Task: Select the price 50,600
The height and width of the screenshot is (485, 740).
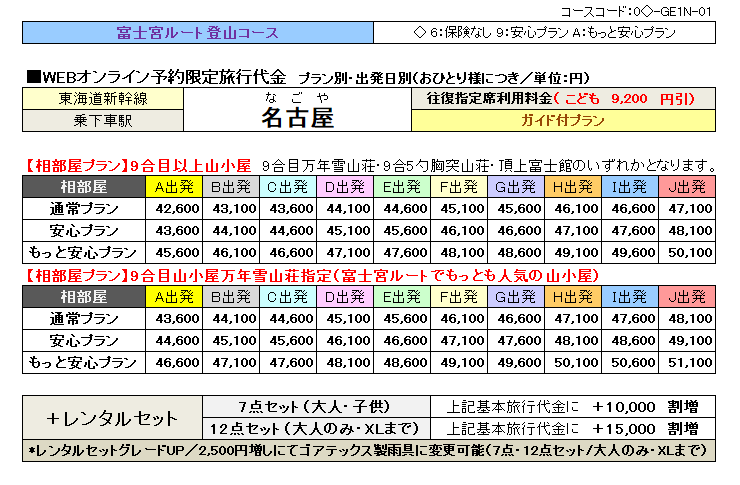Action: pos(633,362)
